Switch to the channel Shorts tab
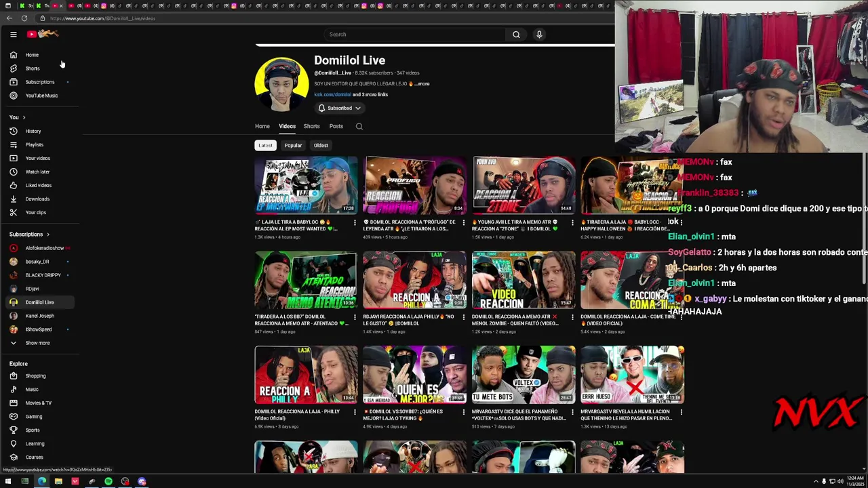Screen dimensions: 868x488 (x=311, y=126)
